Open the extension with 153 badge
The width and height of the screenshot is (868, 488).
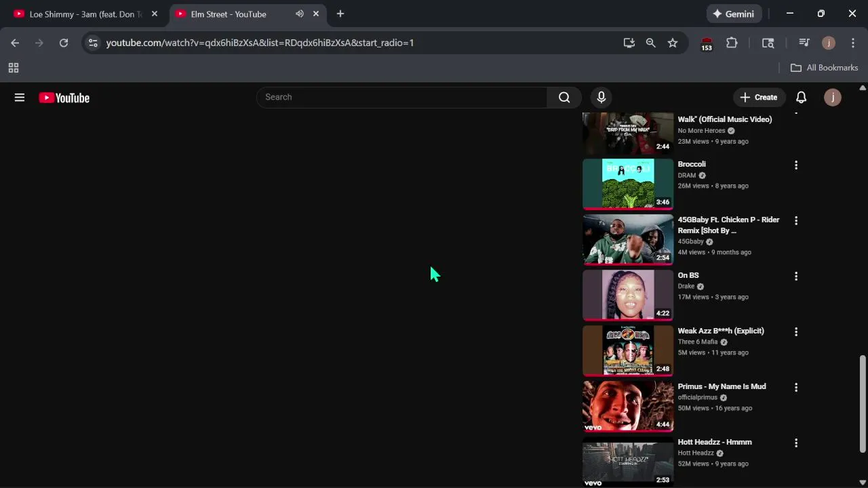(x=707, y=43)
